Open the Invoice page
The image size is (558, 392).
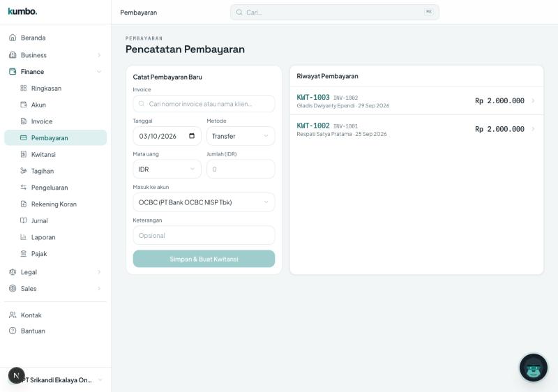coord(56,121)
